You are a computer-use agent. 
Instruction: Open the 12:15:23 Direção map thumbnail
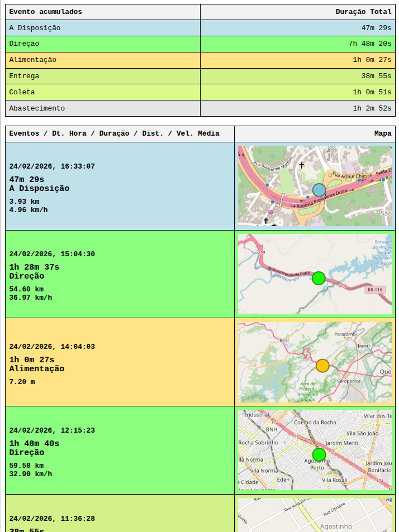315,450
